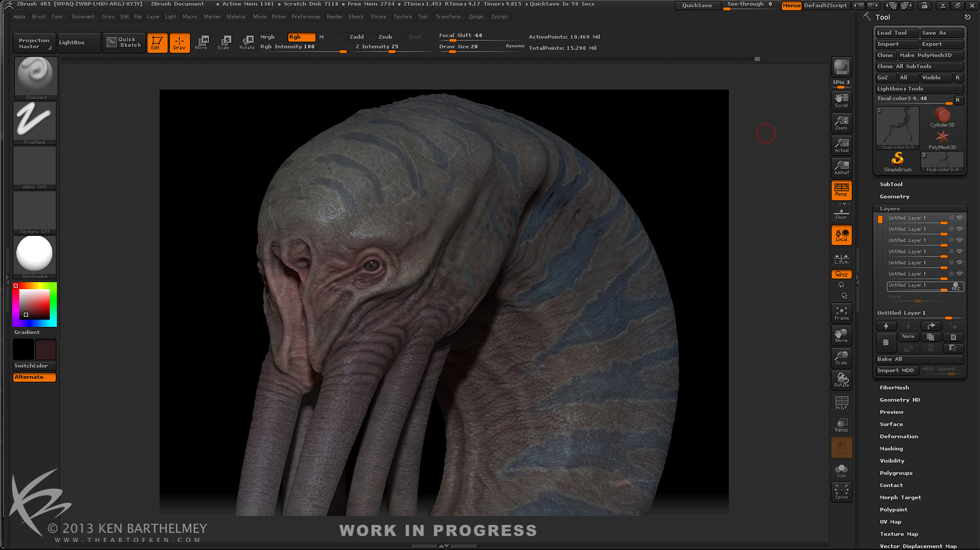Viewport: 980px width, 550px height.
Task: Toggle the Floor grid
Action: 841,214
